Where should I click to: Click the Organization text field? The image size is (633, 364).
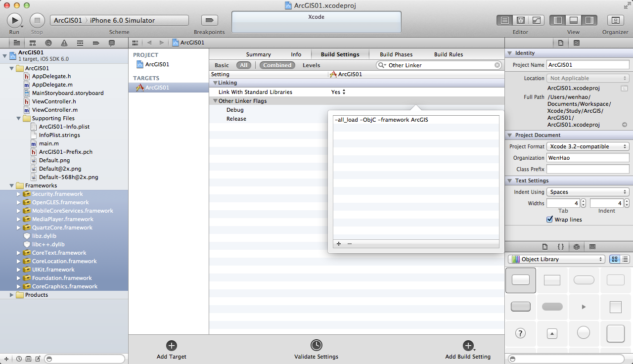tap(588, 158)
